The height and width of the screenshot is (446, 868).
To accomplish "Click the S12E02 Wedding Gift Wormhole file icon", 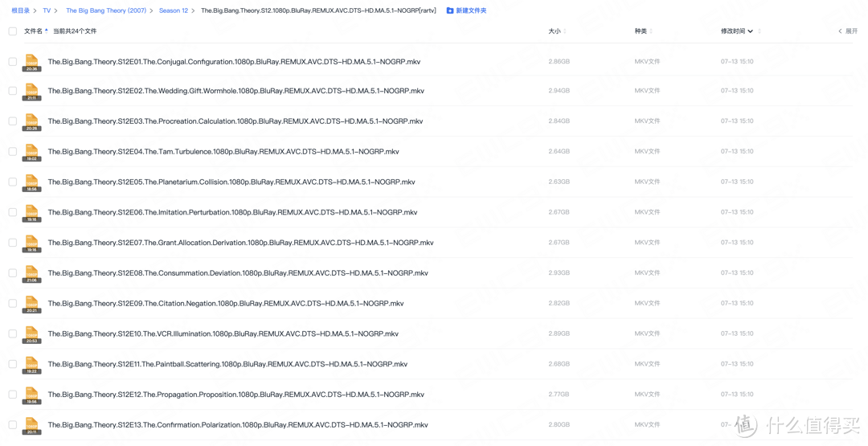I will click(x=31, y=92).
